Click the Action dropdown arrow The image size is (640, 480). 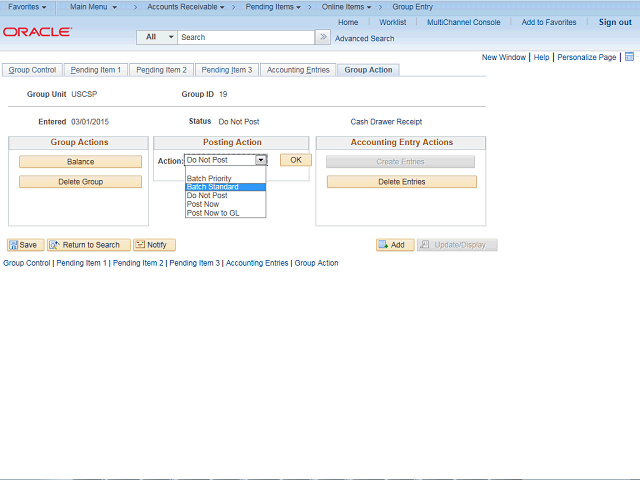(x=261, y=160)
